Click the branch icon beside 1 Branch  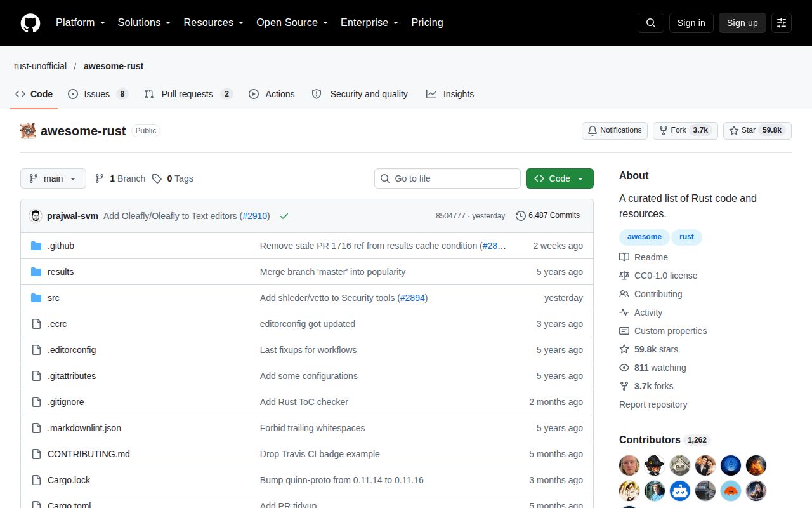[100, 178]
